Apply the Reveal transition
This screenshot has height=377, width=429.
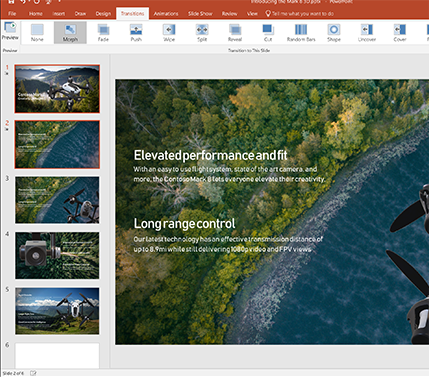tap(235, 33)
